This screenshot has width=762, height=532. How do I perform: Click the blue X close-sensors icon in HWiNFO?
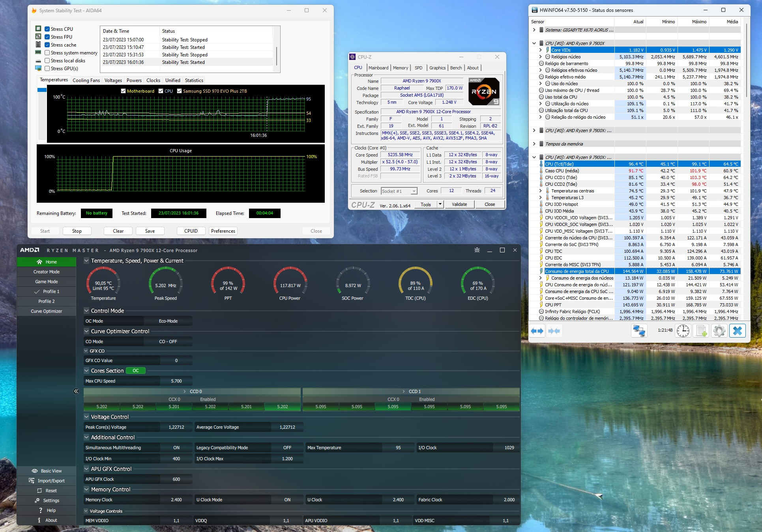click(737, 331)
